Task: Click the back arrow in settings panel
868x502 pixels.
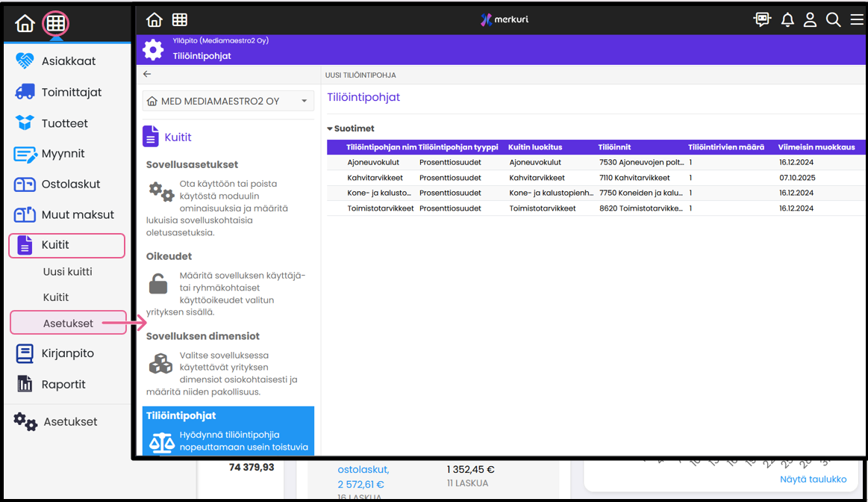Action: click(147, 74)
